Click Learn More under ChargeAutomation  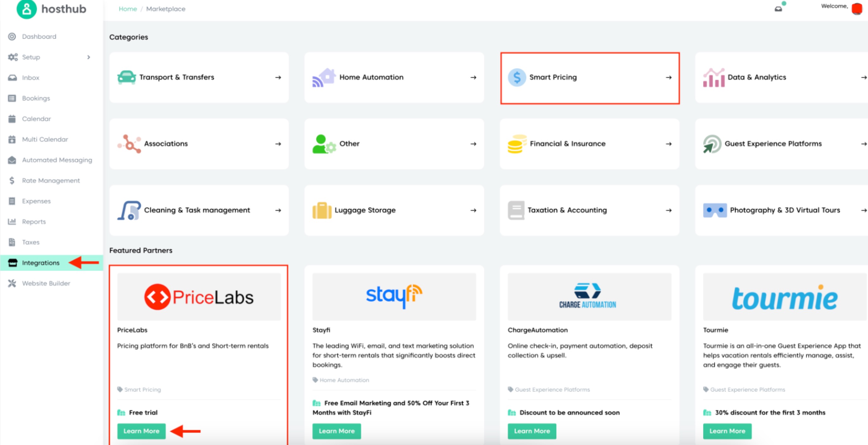(532, 431)
